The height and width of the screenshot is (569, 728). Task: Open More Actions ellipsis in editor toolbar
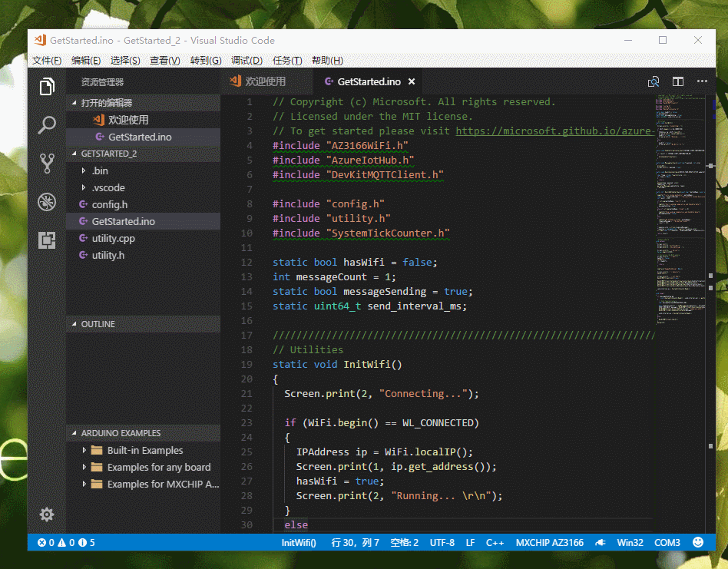click(701, 81)
